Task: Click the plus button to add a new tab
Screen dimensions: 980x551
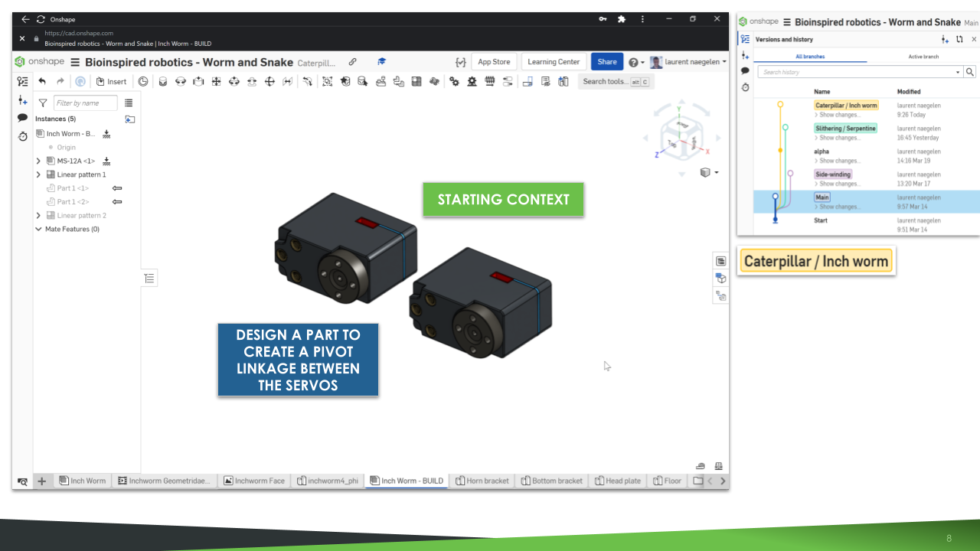Action: coord(42,481)
